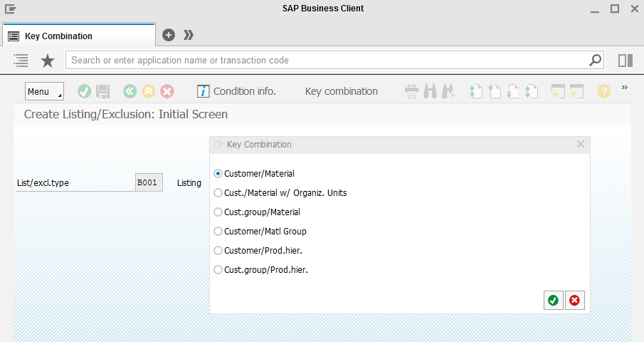Confirm dialog with green checkmark button
Image resolution: width=644 pixels, height=342 pixels.
tap(553, 301)
